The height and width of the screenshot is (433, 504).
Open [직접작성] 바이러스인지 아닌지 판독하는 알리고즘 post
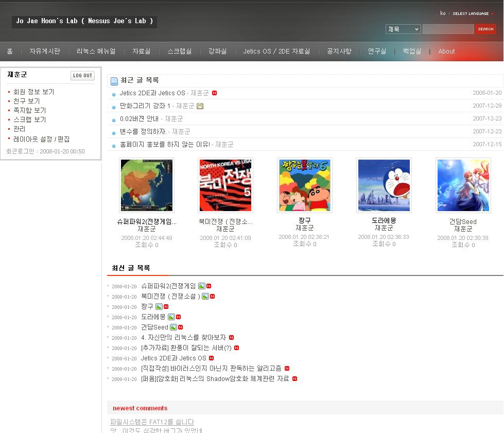[x=211, y=369]
